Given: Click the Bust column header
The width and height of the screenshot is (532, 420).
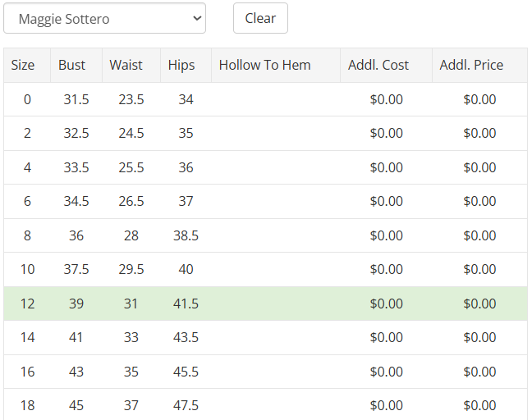Looking at the screenshot, I should [x=72, y=65].
